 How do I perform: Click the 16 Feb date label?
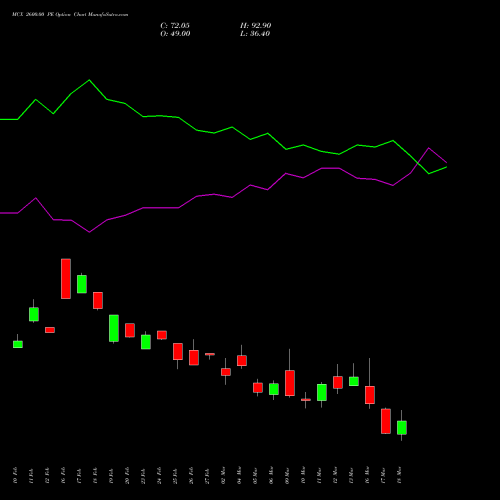63,475
